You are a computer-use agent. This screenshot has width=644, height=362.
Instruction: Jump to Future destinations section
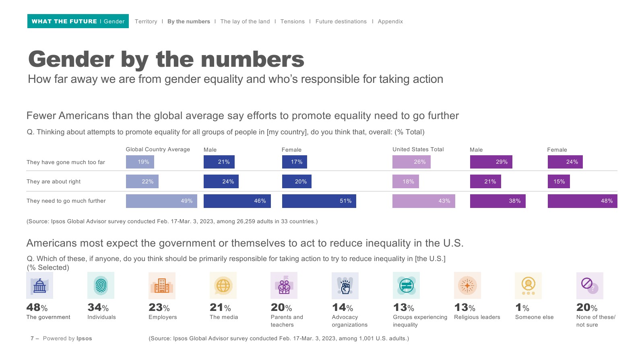click(341, 22)
